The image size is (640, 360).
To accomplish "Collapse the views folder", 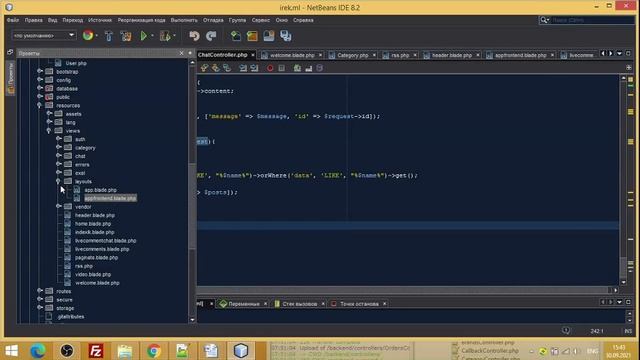I will (x=49, y=131).
